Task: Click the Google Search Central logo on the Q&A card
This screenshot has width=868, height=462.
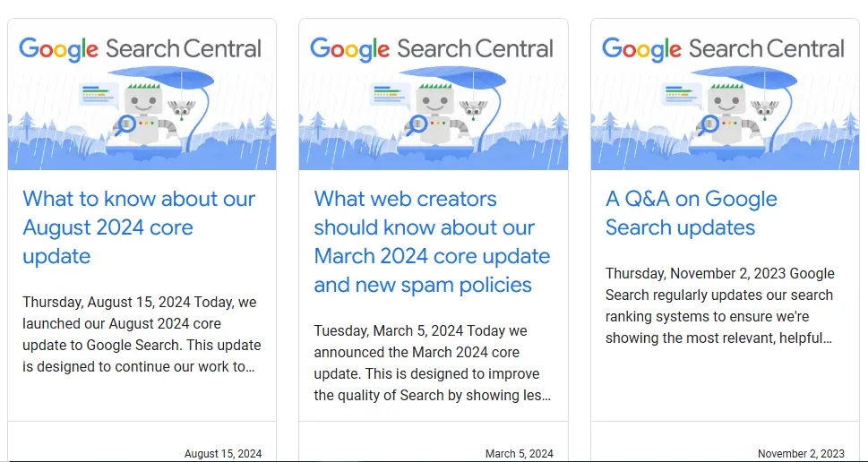Action: click(x=724, y=48)
